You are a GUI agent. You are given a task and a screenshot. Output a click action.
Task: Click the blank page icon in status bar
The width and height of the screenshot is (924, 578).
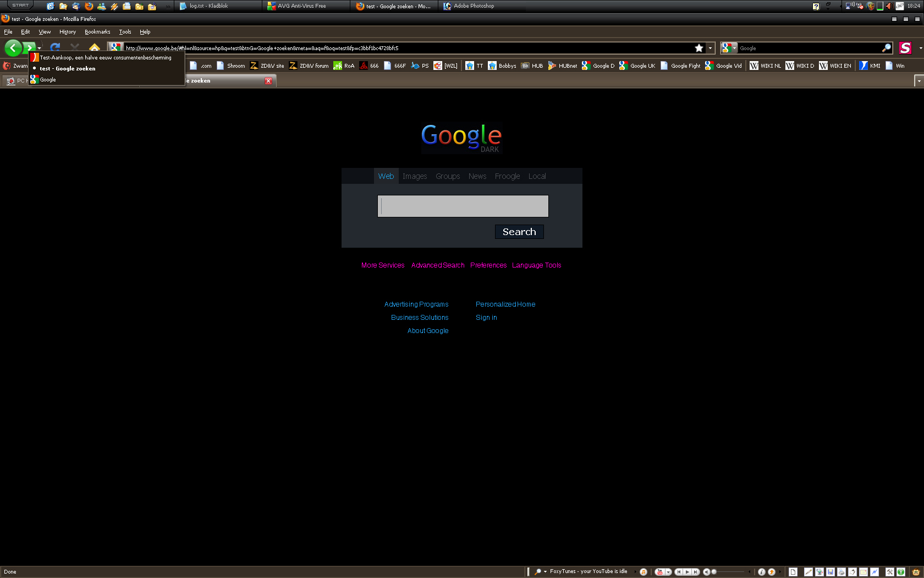point(793,572)
